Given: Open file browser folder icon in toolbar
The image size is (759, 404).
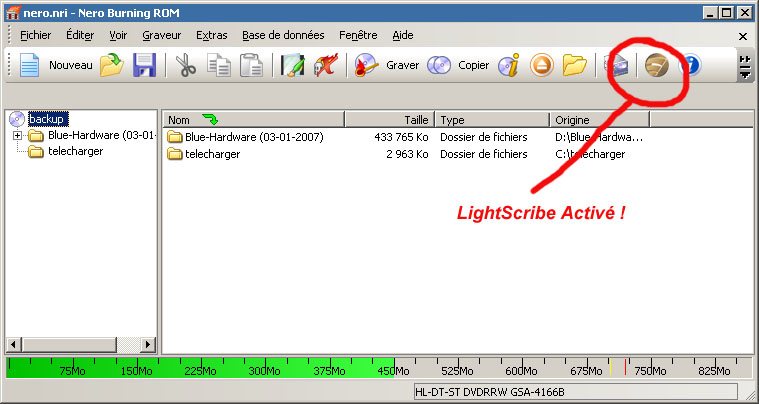Looking at the screenshot, I should [x=575, y=65].
